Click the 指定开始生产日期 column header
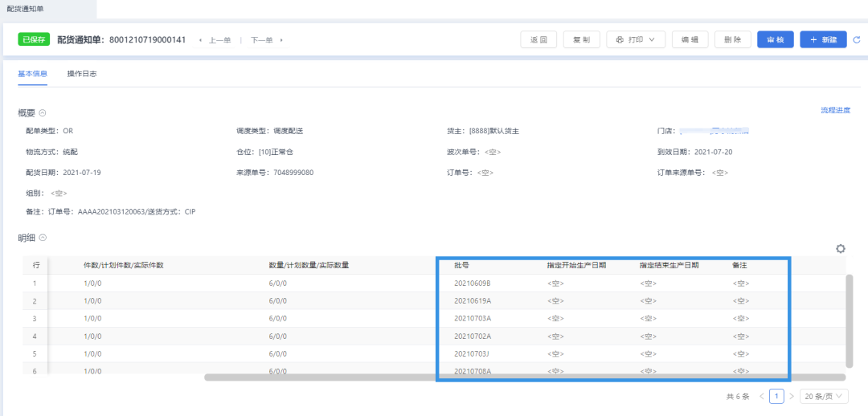Image resolution: width=868 pixels, height=416 pixels. click(576, 265)
